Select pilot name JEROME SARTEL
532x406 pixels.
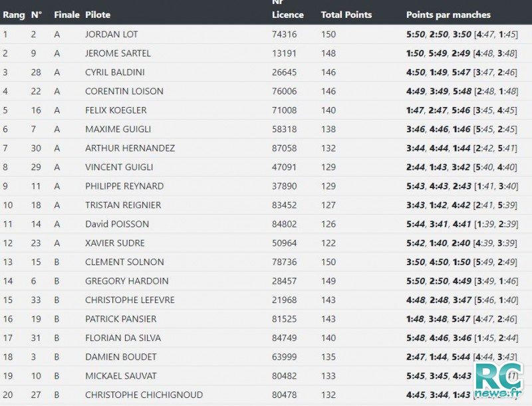[x=118, y=53]
